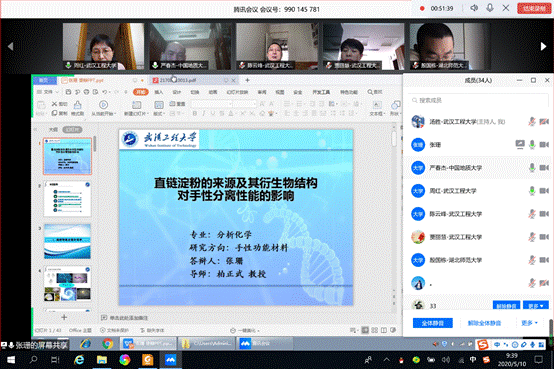
Task: Click the microphone icon in meeting top bar
Action: 490,8
